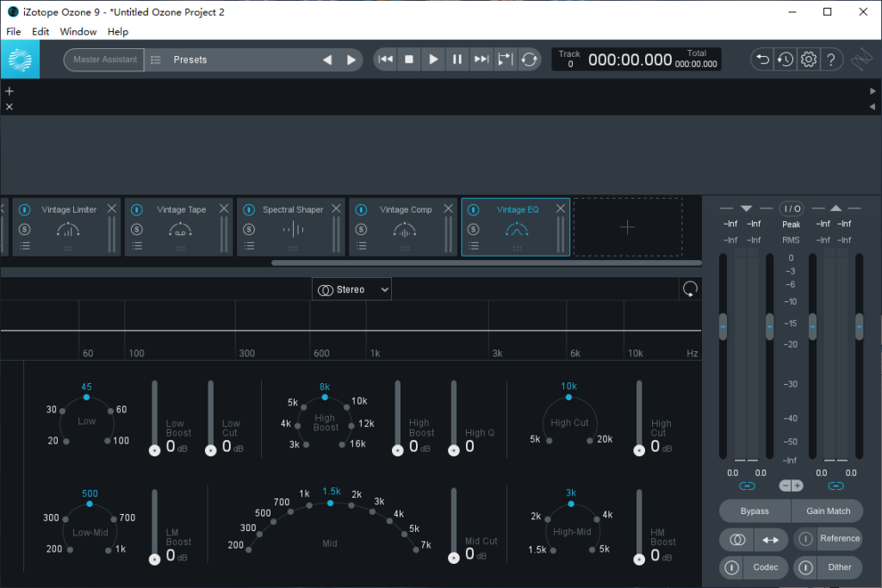Select 60 on the Low frequency dial
The height and width of the screenshot is (588, 882).
coord(111,411)
